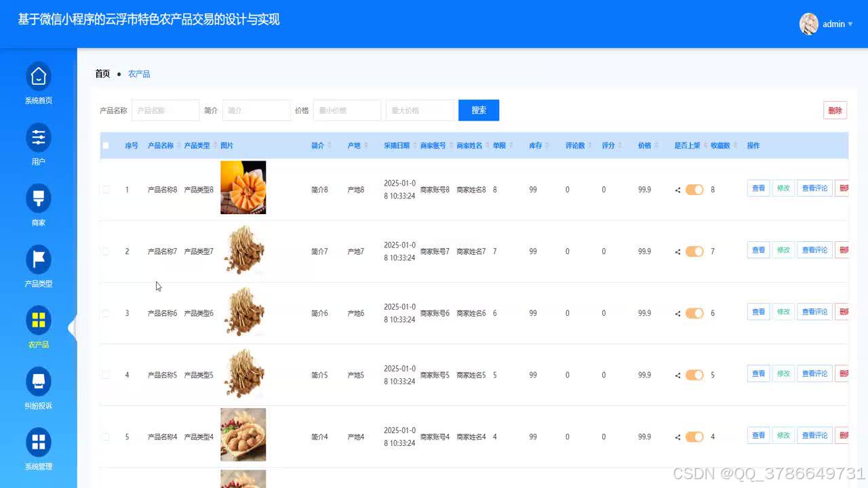868x488 pixels.
Task: Open the 纠纷投诉 complaints icon
Action: 39,382
